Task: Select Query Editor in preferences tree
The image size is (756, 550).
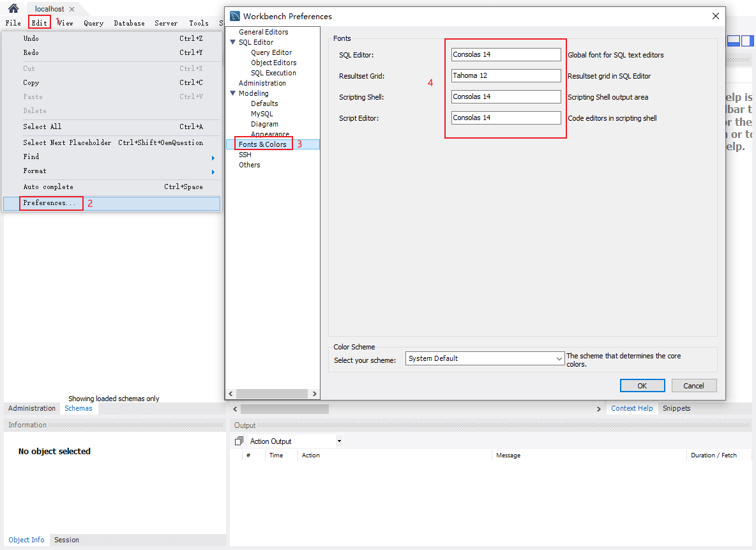Action: (x=271, y=52)
